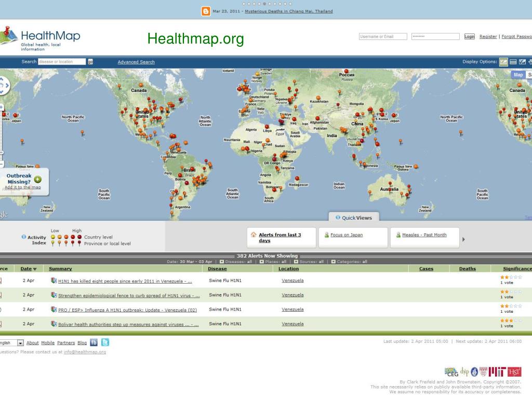Click 'Date: 30 Mar - 03 Apr' filter text
The image size is (532, 399).
pos(189,262)
